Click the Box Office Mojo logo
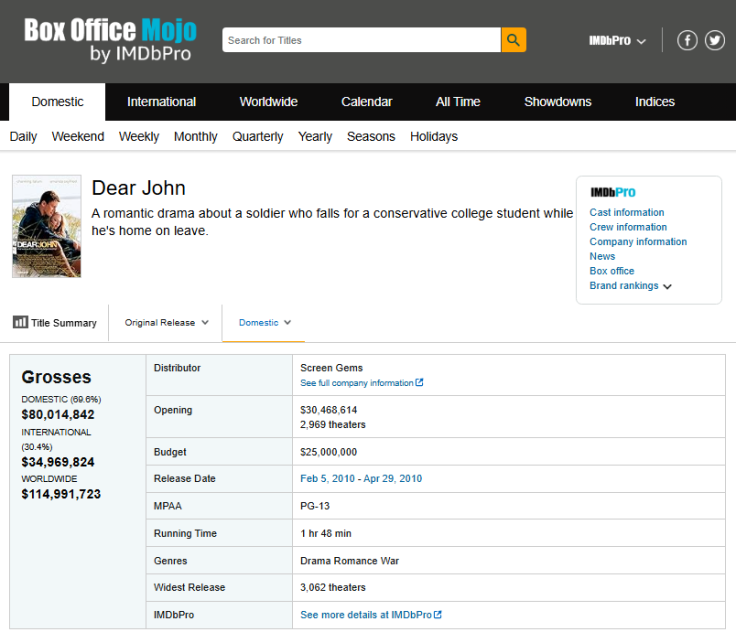Screen dimensions: 736x632 (x=110, y=40)
